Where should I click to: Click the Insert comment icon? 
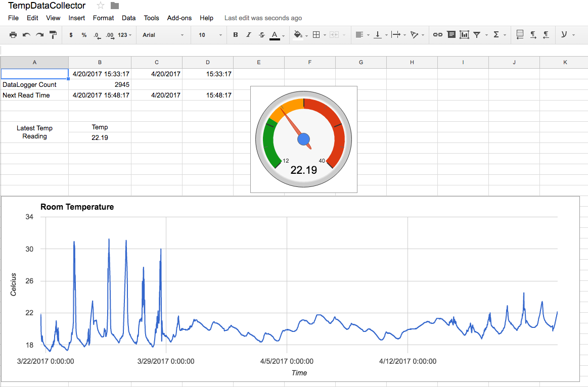pyautogui.click(x=451, y=35)
